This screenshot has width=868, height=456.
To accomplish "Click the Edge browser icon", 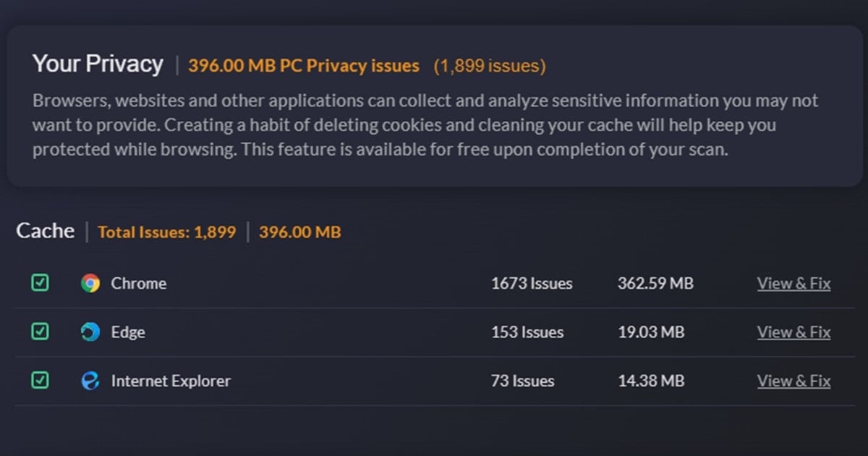I will coord(90,332).
